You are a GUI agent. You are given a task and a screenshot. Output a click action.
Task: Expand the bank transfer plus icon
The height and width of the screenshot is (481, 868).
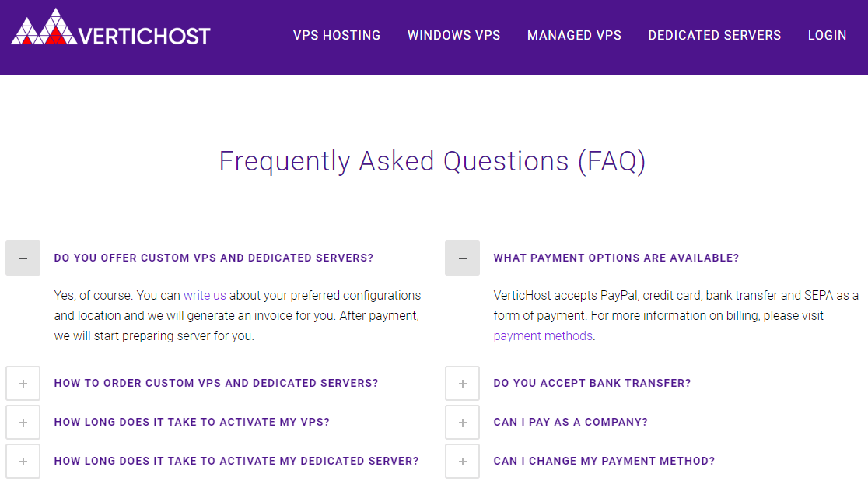(x=462, y=384)
